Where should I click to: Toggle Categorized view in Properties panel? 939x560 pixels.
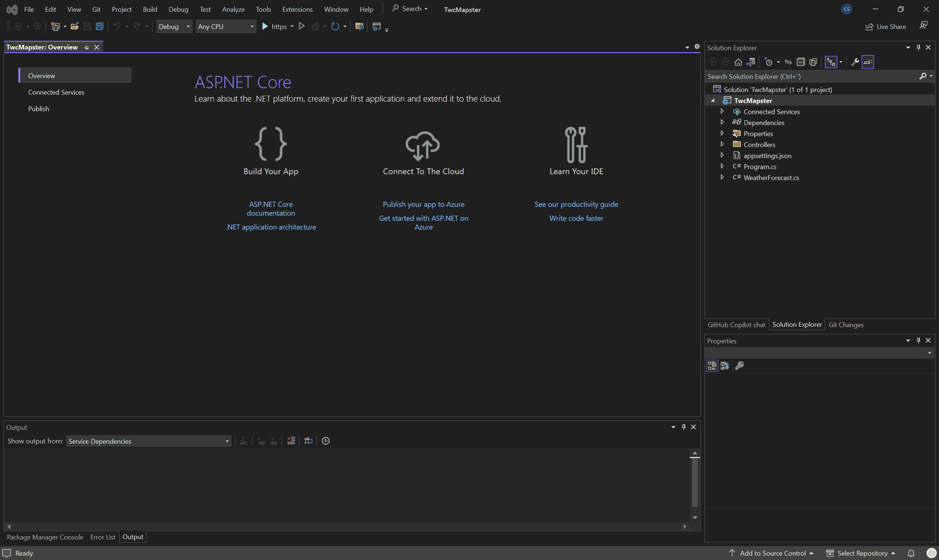(x=712, y=365)
